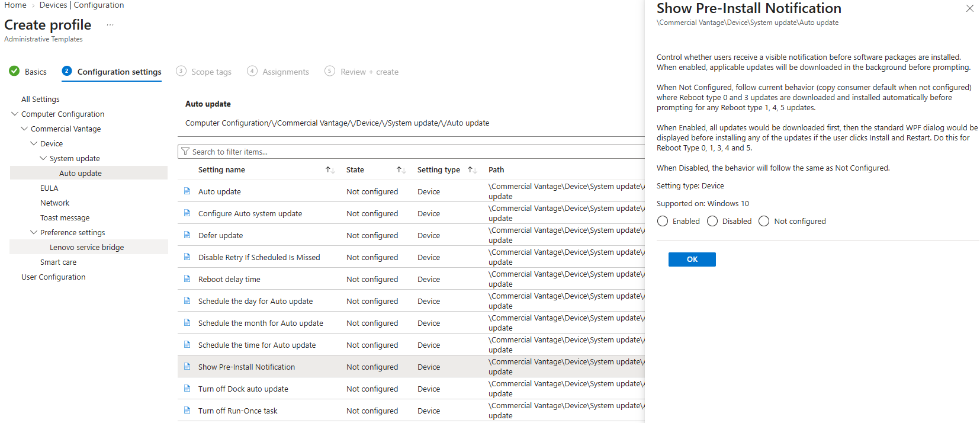Click Not configured state for Turn off Run-Once task
Image resolution: width=980 pixels, height=423 pixels.
coord(372,411)
